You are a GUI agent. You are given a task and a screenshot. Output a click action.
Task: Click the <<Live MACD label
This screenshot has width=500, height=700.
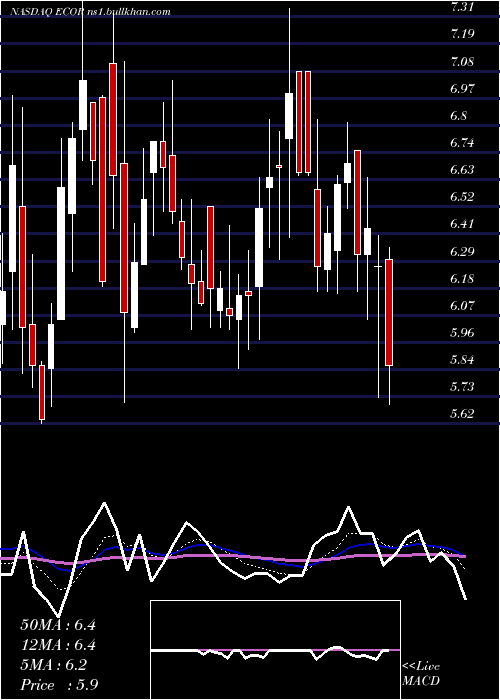click(421, 674)
